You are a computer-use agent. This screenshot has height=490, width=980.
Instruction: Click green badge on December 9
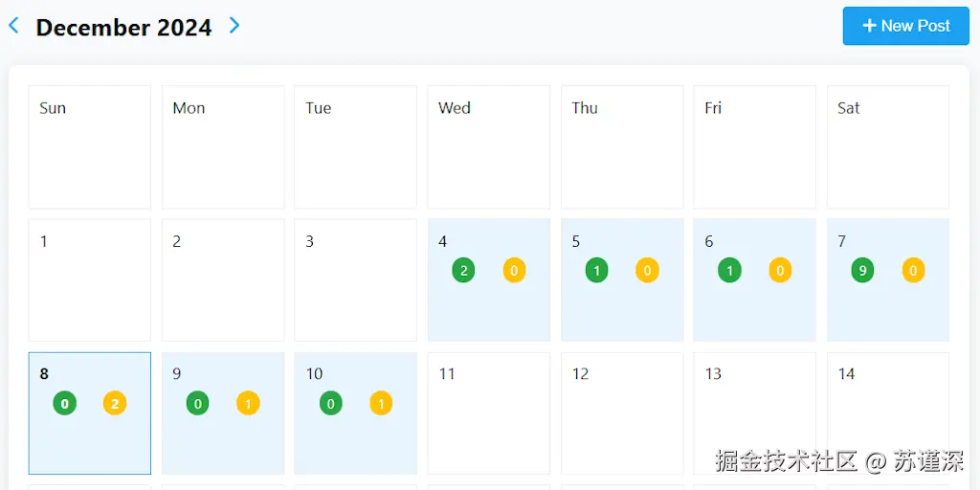198,404
